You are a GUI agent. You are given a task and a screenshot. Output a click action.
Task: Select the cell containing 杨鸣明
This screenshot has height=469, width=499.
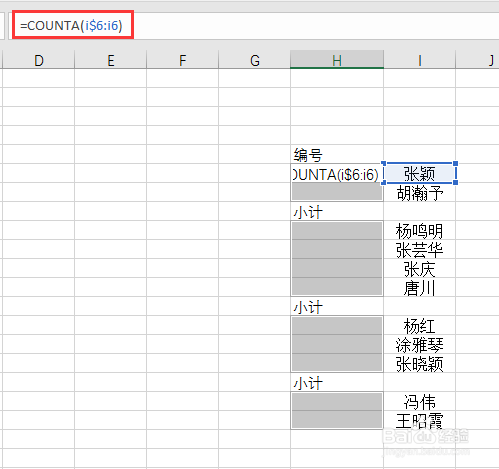coord(420,230)
